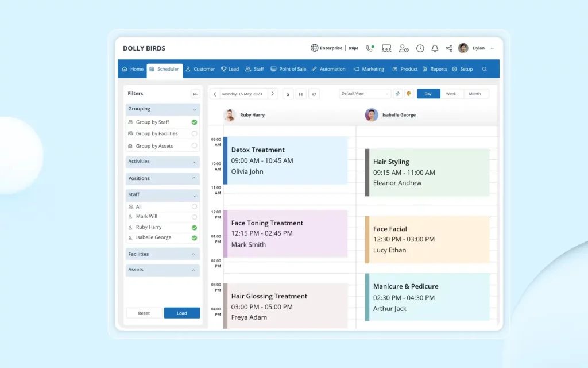Screen dimensions: 588x368
Task: Open the Hair Glossing Treatment appointment
Action: pos(285,306)
